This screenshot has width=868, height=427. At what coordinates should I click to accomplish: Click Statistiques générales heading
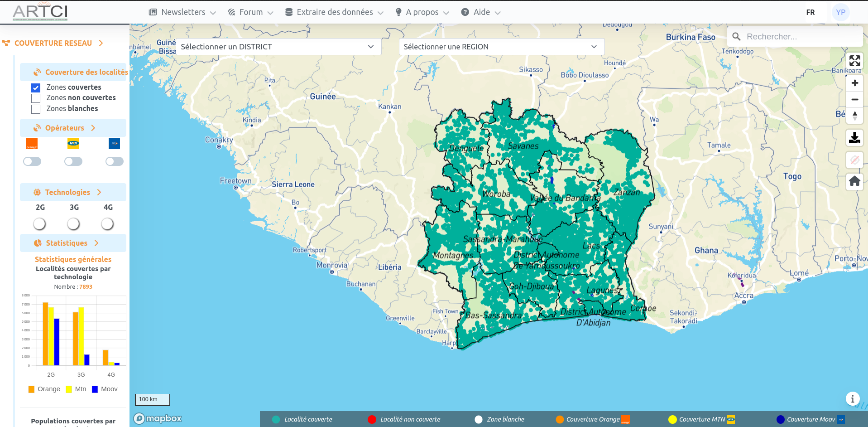coord(73,259)
